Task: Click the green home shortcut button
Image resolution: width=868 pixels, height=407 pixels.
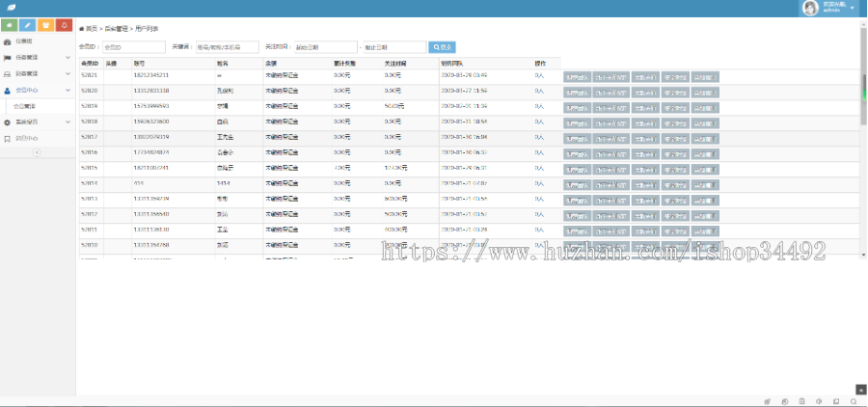Action: click(10, 25)
